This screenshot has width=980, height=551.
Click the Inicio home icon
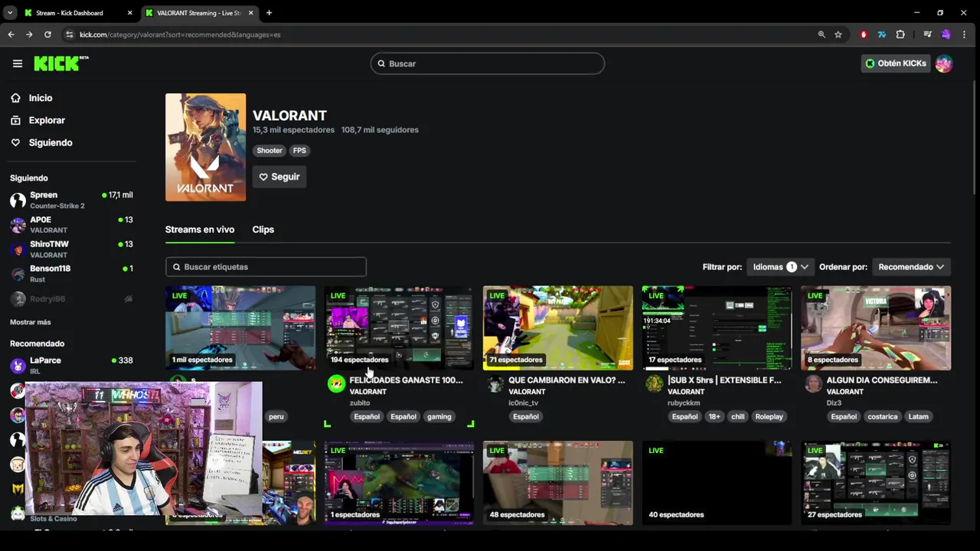(15, 98)
